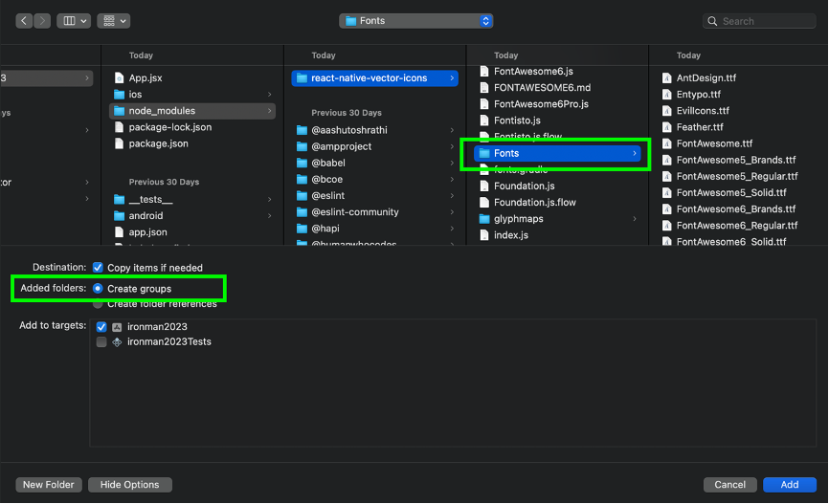Select the __tests__ folder icon
829x504 pixels.
pyautogui.click(x=120, y=199)
